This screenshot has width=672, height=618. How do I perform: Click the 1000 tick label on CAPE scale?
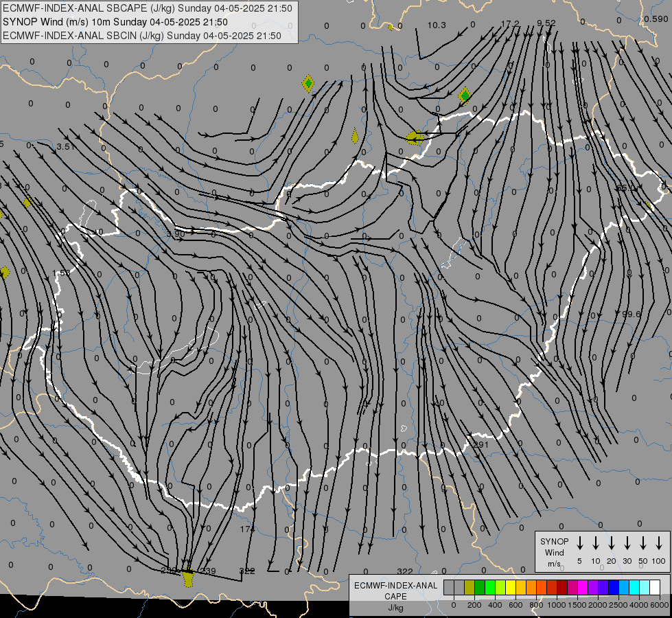pos(556,605)
